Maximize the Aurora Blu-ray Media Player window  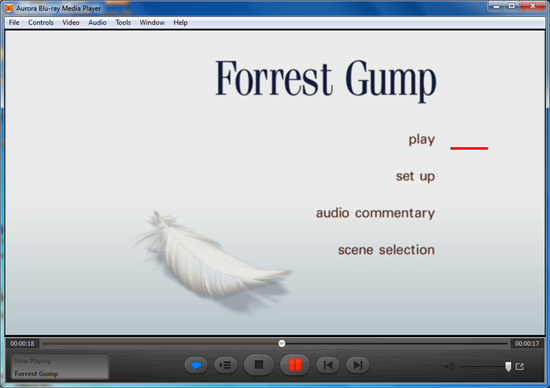(x=512, y=6)
